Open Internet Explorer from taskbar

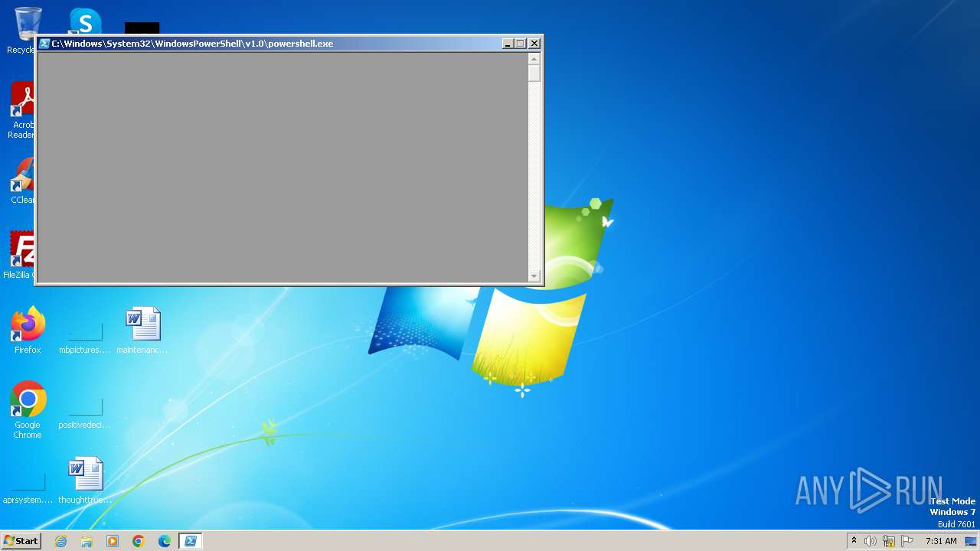60,541
